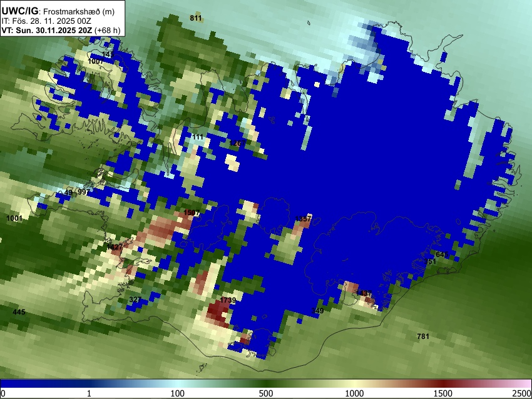532x399 pixels.
Task: Click the 645 value in the southeast
Action: (442, 255)
